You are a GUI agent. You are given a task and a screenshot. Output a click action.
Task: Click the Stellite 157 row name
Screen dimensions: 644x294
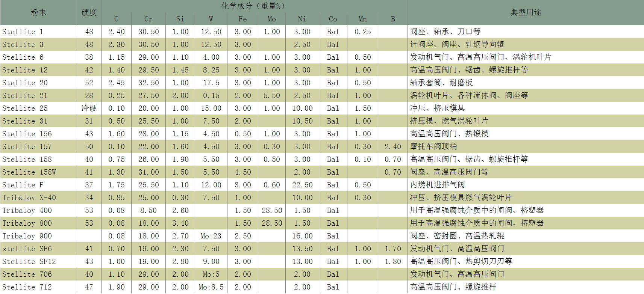point(27,147)
